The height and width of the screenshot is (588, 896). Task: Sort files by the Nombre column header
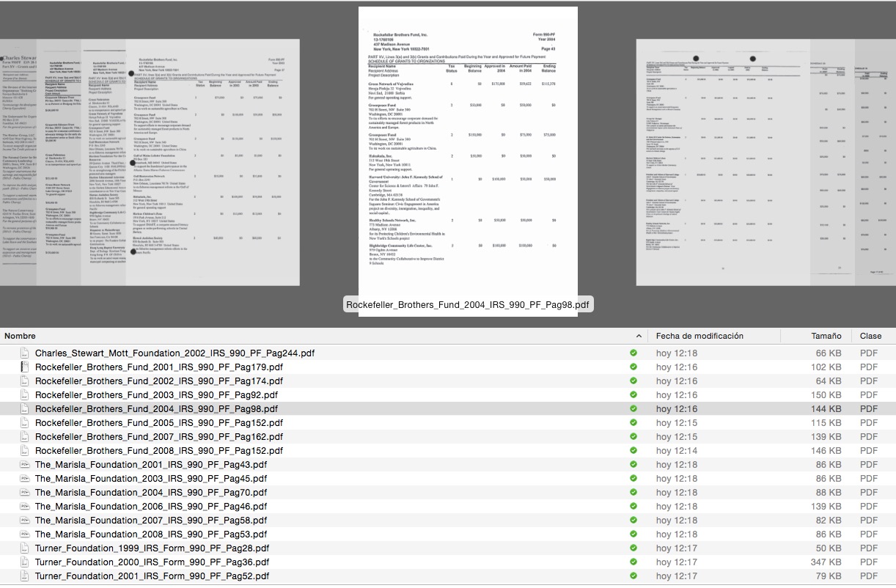293,336
